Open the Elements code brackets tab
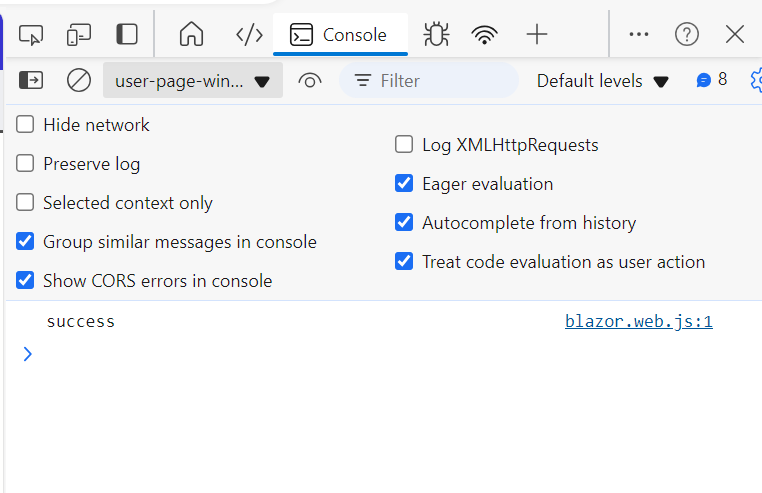The image size is (762, 493). tap(249, 35)
